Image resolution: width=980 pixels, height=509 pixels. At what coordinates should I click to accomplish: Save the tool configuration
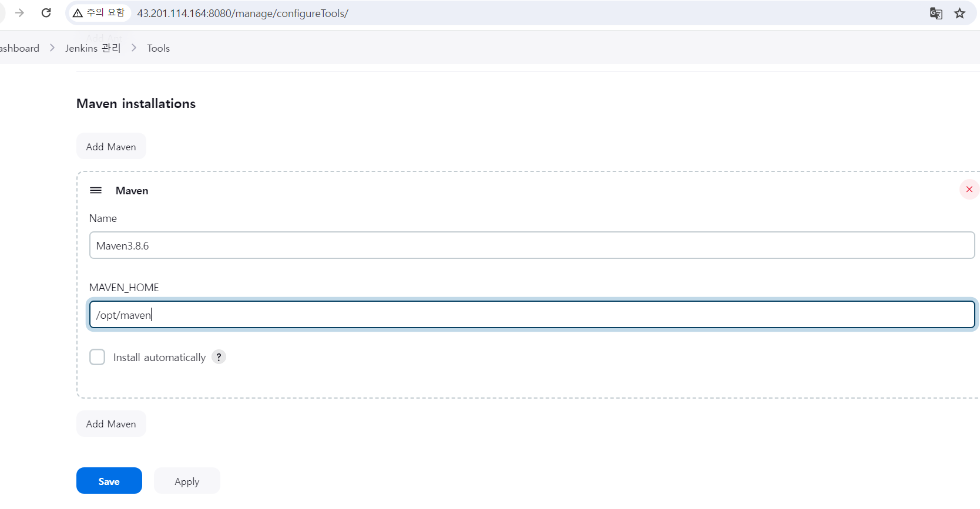(109, 481)
